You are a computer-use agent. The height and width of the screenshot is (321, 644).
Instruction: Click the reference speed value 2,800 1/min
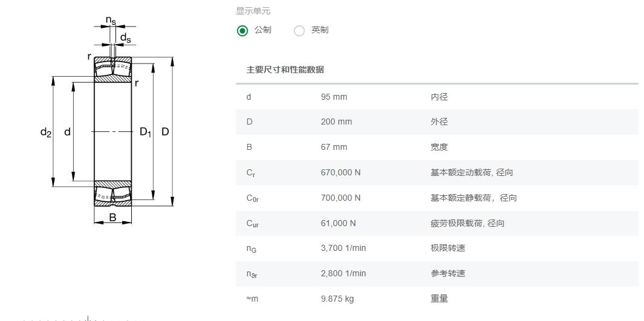point(343,273)
